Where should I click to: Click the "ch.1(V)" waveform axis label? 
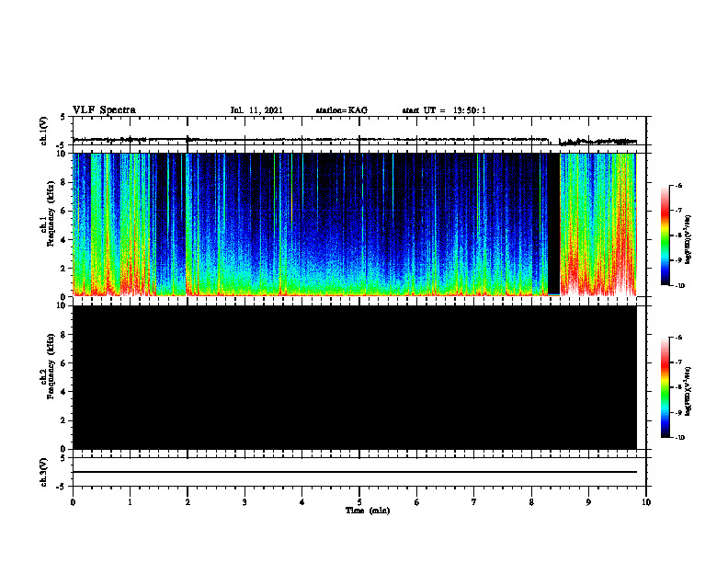[43, 131]
